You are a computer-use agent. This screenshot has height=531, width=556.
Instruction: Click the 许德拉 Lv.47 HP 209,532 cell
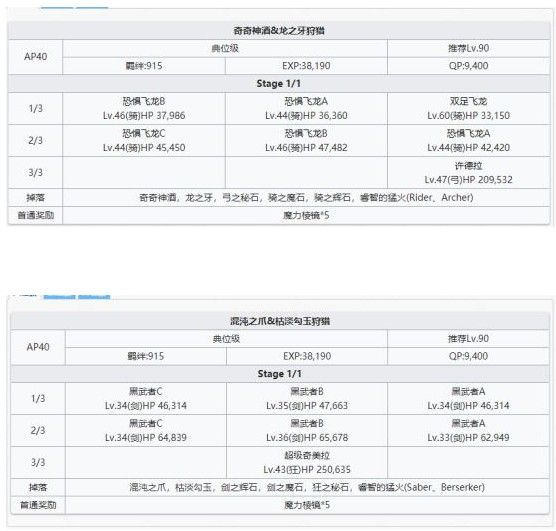pyautogui.click(x=468, y=173)
